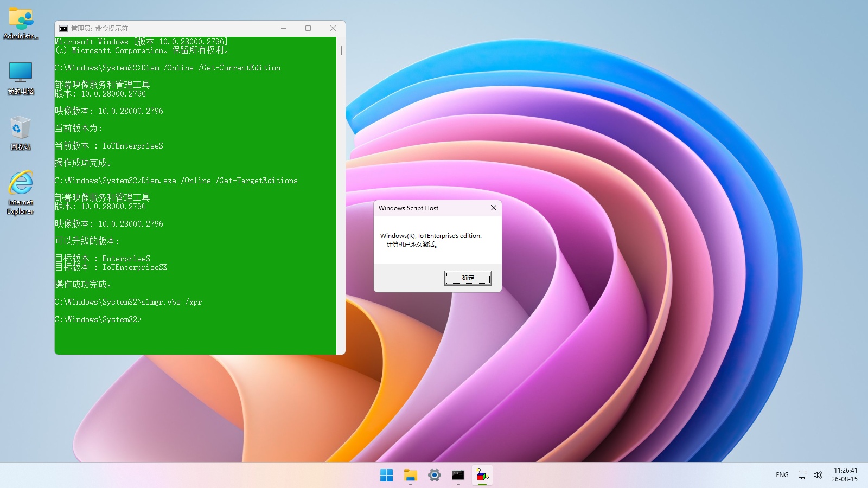Viewport: 868px width, 488px height.
Task: Click the '目标版本 : IoTEnterpriseSK' output line
Action: click(x=111, y=267)
